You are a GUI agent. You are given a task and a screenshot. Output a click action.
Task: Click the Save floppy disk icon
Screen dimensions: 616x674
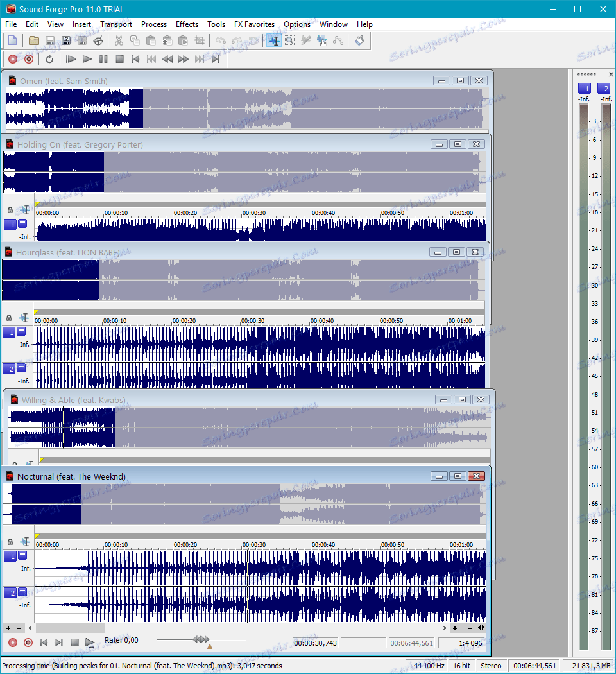[x=50, y=40]
